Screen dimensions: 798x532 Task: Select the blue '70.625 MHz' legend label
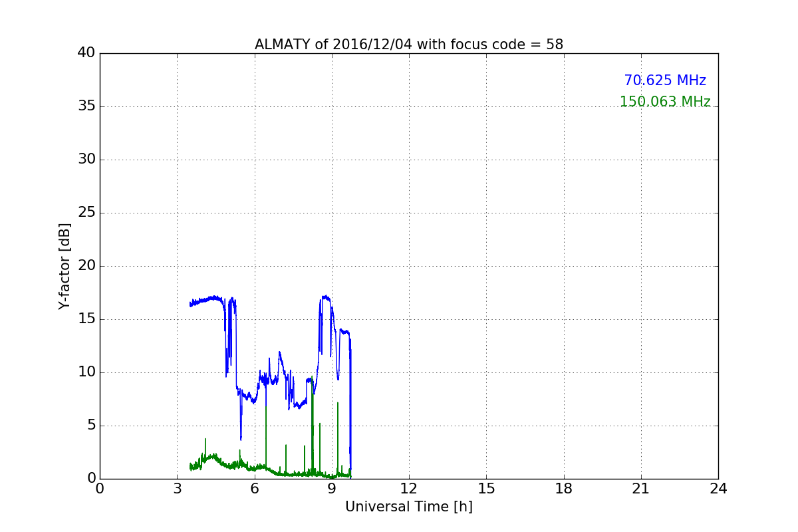665,80
